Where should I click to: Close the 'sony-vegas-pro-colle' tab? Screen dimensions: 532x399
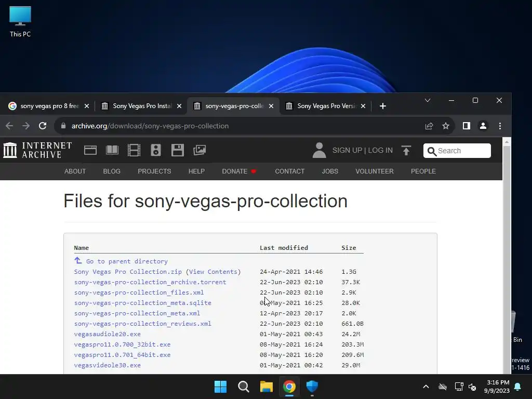tap(271, 106)
